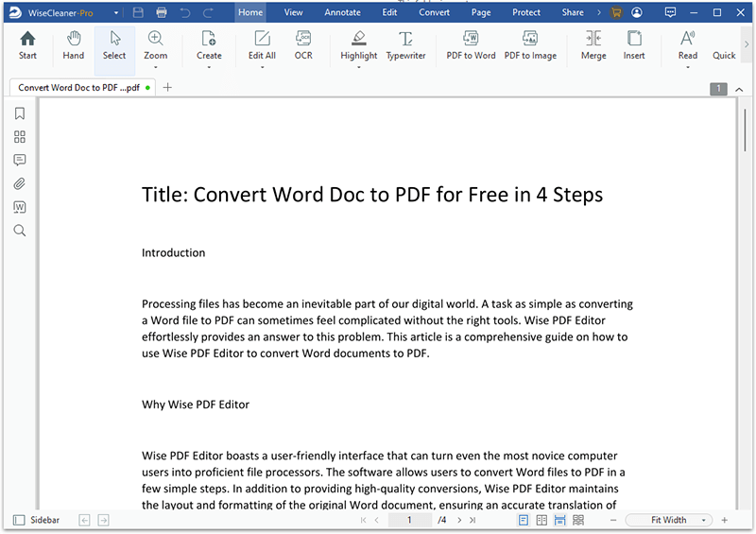Expand the Highlight dropdown arrow

point(359,67)
